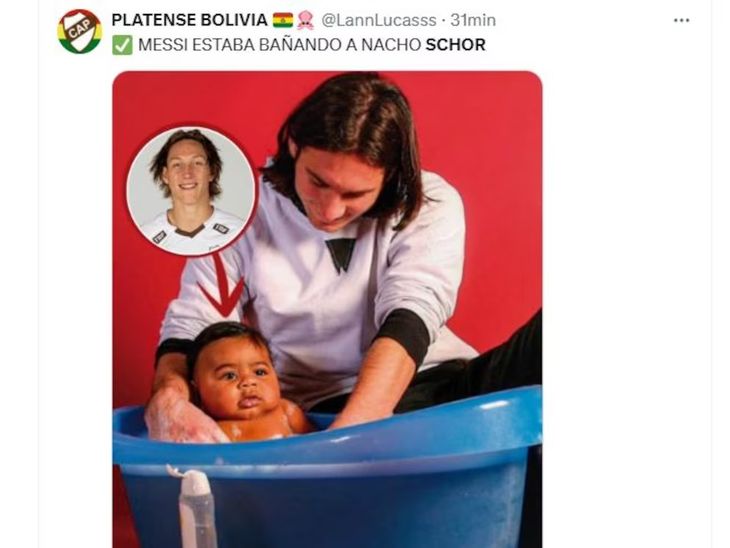The width and height of the screenshot is (730, 548).
Task: Open the @LannLucasss handle link
Action: point(379,20)
